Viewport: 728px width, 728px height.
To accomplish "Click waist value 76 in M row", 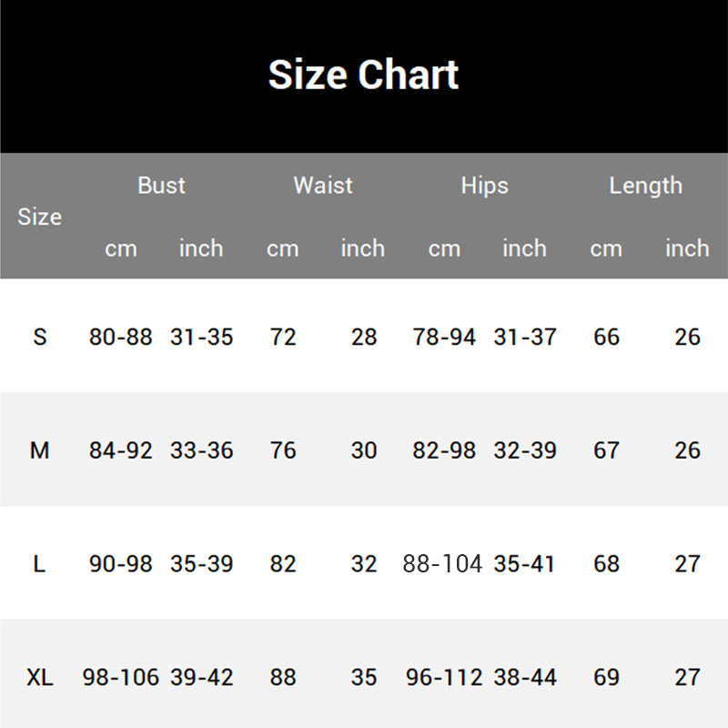I will point(283,450).
